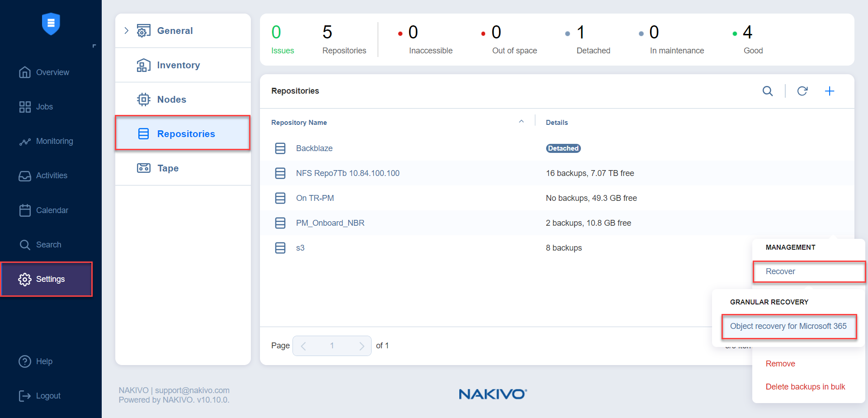This screenshot has height=418, width=868.
Task: Refresh the repositories list
Action: 802,91
